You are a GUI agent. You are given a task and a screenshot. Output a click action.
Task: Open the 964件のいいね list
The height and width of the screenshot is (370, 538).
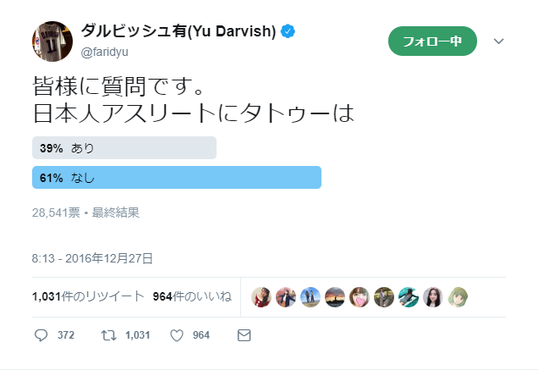(192, 296)
